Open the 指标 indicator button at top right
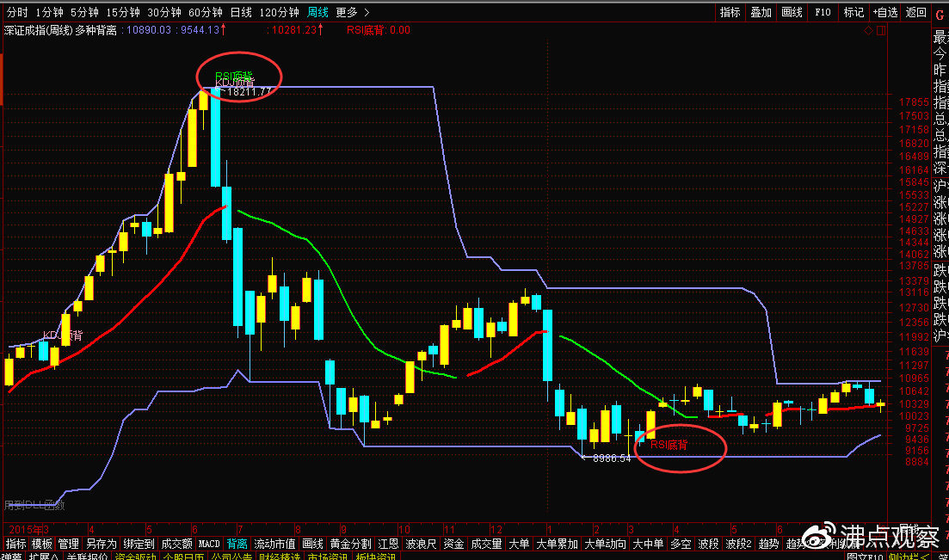The width and height of the screenshot is (949, 560). click(x=730, y=12)
